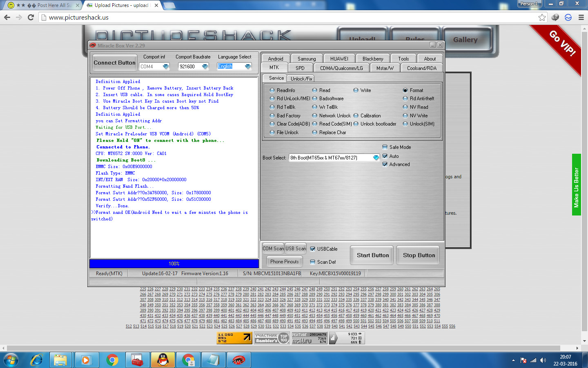Screen dimensions: 588x368
Task: Open the Phone Pinouts button
Action: (285, 262)
